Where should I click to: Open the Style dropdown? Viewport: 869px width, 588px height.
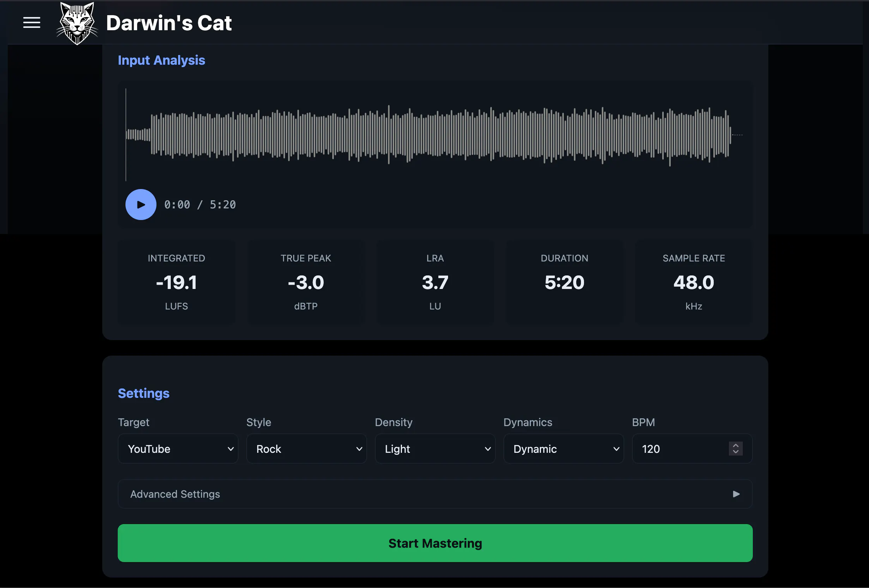(x=307, y=449)
